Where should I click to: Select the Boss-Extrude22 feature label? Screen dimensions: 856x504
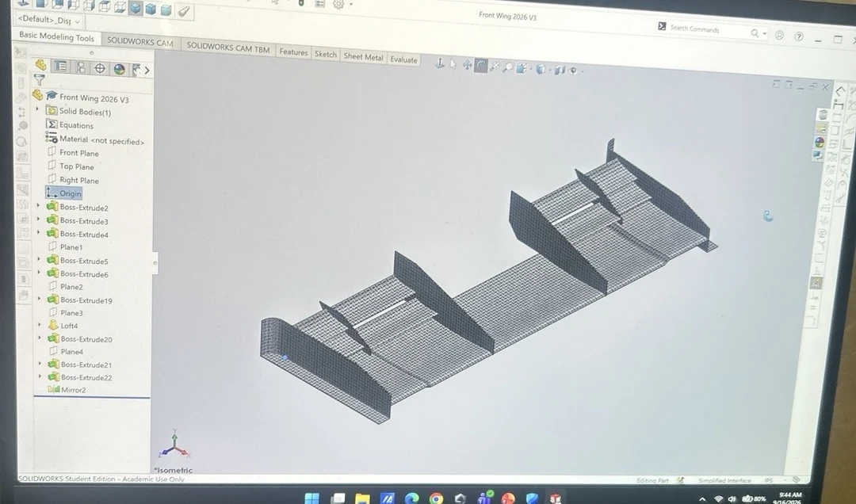point(86,377)
